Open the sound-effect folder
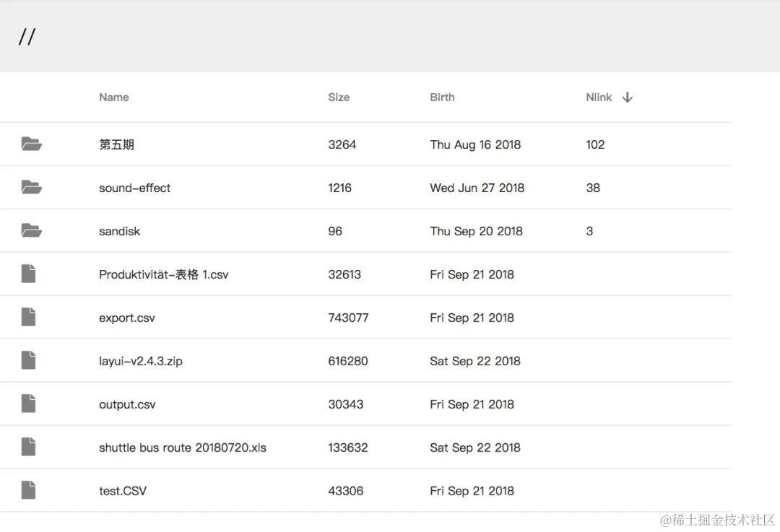780x532 pixels. [134, 188]
